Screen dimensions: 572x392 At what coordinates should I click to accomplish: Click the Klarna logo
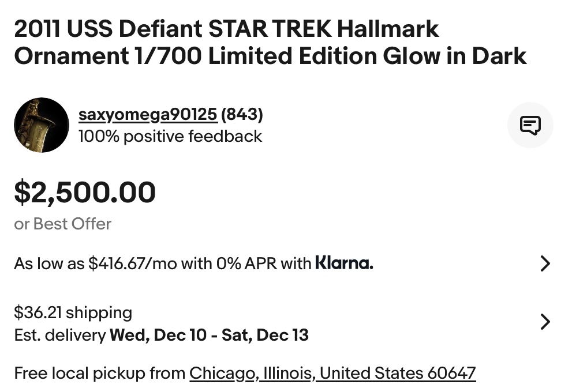coord(344,263)
